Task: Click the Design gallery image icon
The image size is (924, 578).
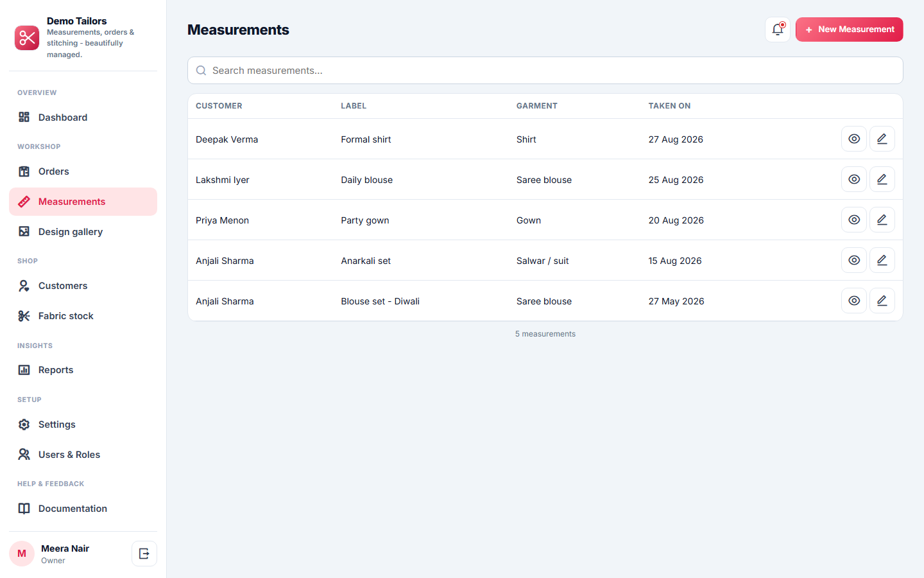Action: click(24, 232)
